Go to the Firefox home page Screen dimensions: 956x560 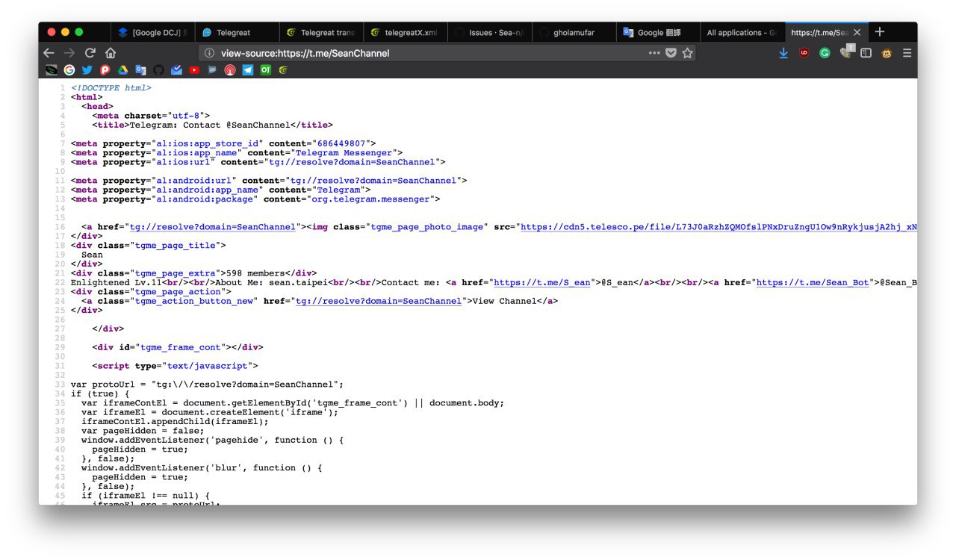(x=111, y=53)
